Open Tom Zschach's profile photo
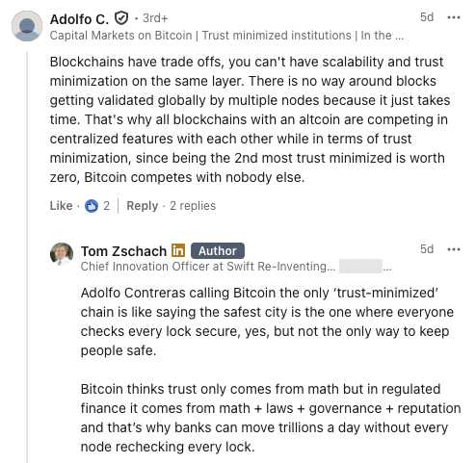This screenshot has width=476, height=463. (x=62, y=254)
